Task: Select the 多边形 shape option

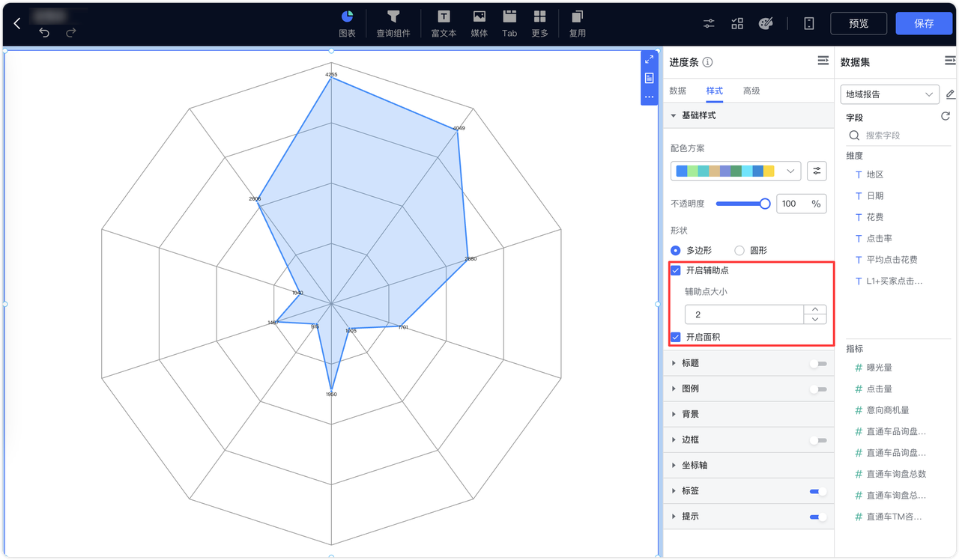Action: 676,251
